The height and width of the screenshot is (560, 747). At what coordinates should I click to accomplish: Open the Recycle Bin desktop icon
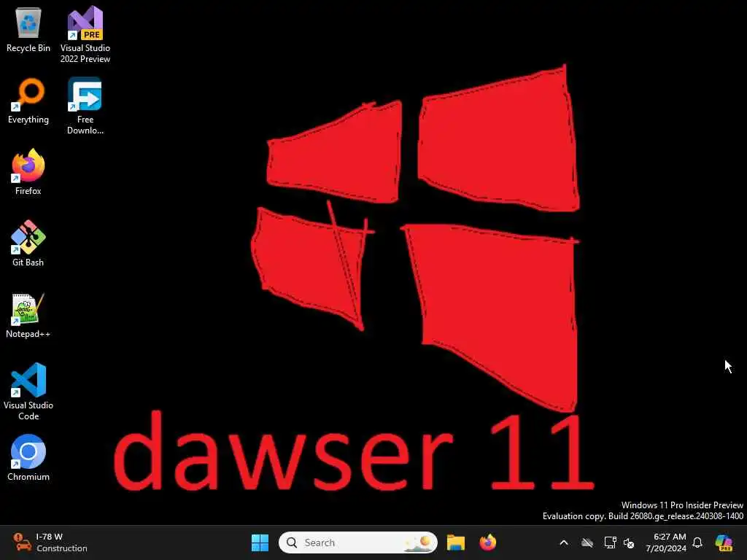(28, 29)
